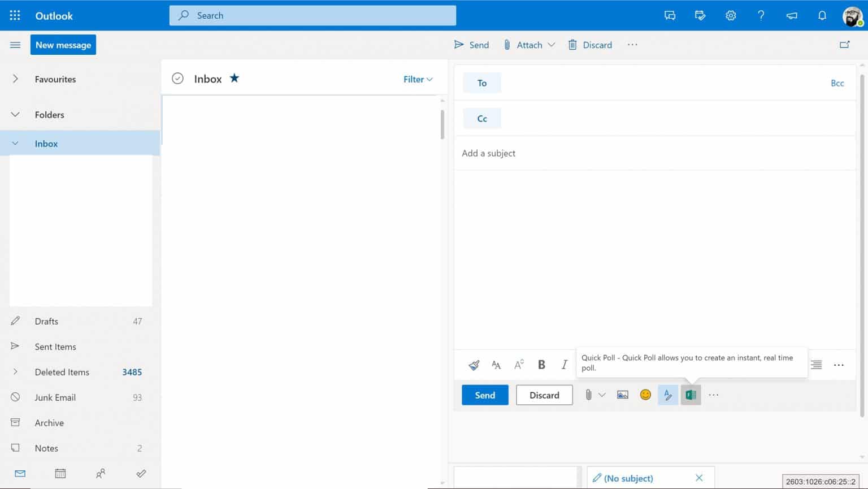868x489 pixels.
Task: Open the compose overflow menu
Action: coord(714,395)
